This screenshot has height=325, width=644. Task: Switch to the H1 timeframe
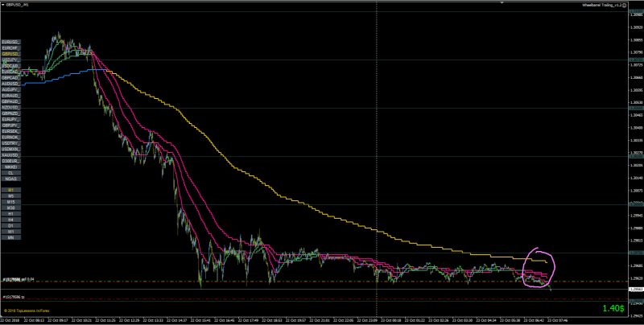pos(11,214)
